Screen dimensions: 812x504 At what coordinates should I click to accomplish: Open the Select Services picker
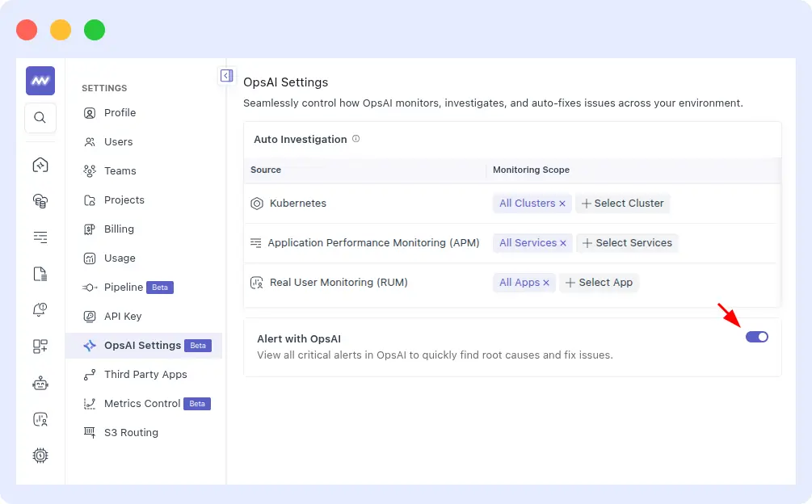coord(627,242)
